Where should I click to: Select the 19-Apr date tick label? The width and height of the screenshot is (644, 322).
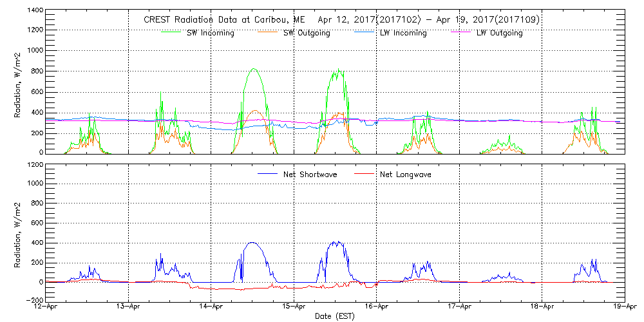coord(624,308)
